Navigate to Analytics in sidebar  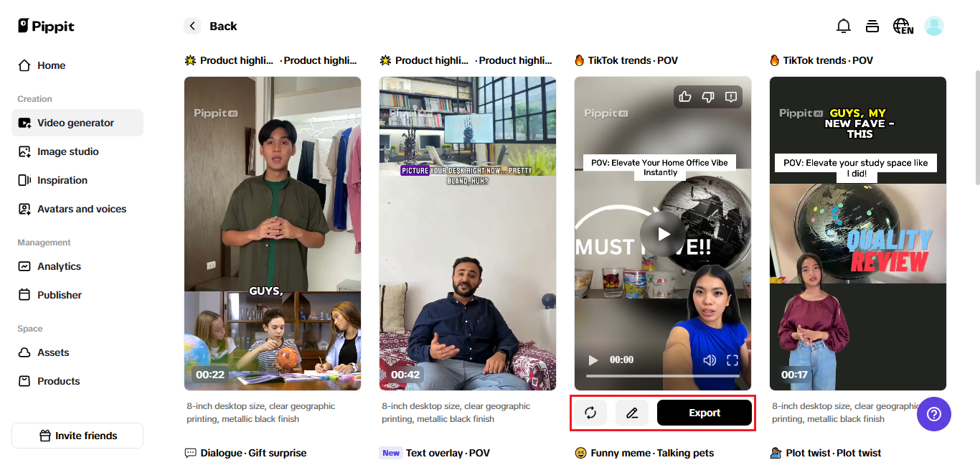tap(59, 266)
